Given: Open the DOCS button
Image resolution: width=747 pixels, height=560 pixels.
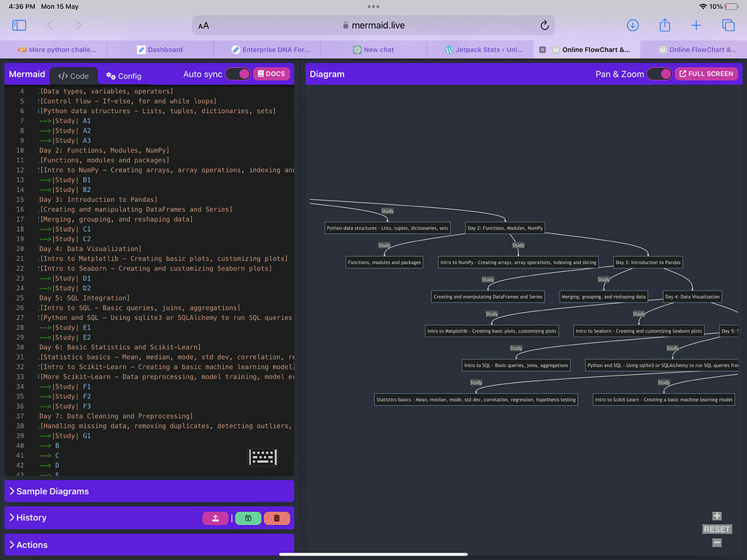Looking at the screenshot, I should [x=272, y=74].
